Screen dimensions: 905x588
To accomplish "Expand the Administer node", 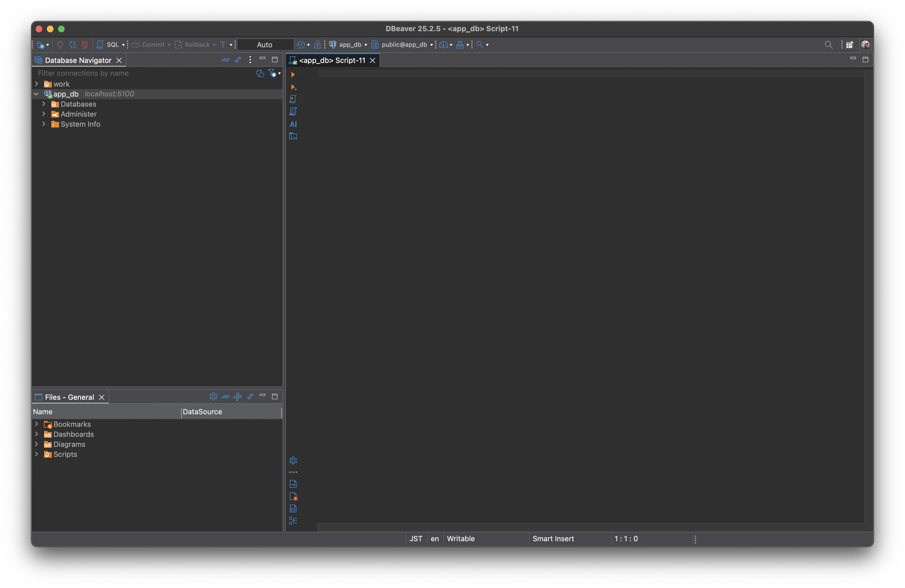I will pos(44,114).
